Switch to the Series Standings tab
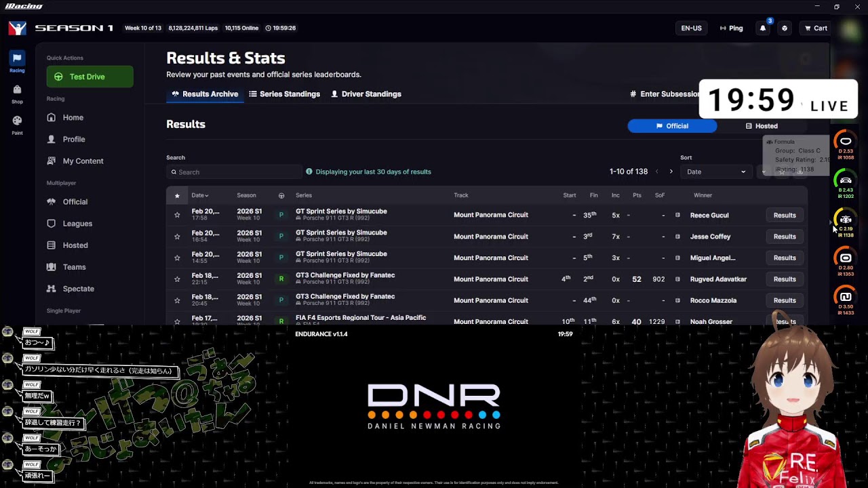This screenshot has width=868, height=488. pos(284,94)
